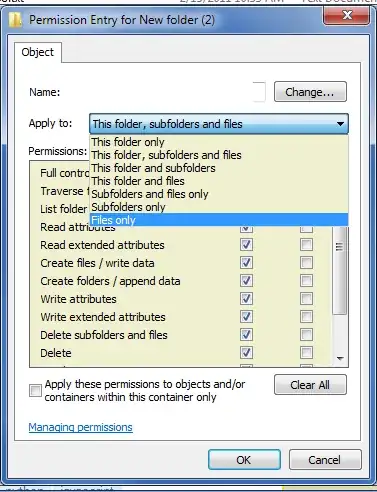This screenshot has height=492, width=377.
Task: Close the Permission Entry dialog
Action: pyautogui.click(x=346, y=15)
